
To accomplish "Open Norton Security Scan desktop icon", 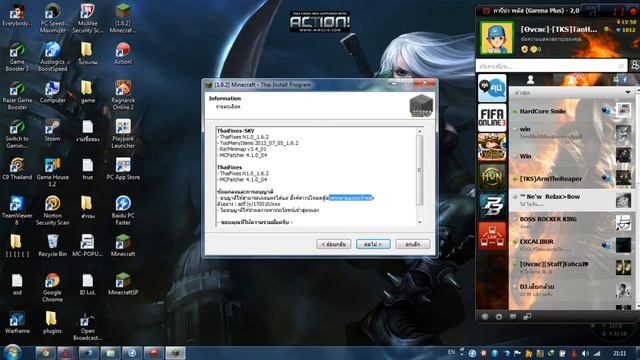I will (53, 211).
